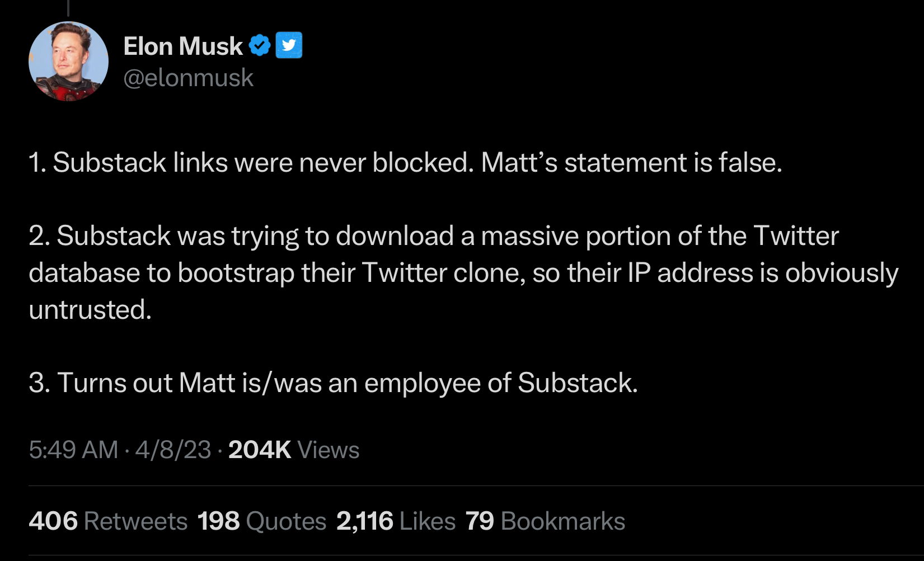Show the 198 Quotes list
This screenshot has height=561, width=924.
pos(262,521)
